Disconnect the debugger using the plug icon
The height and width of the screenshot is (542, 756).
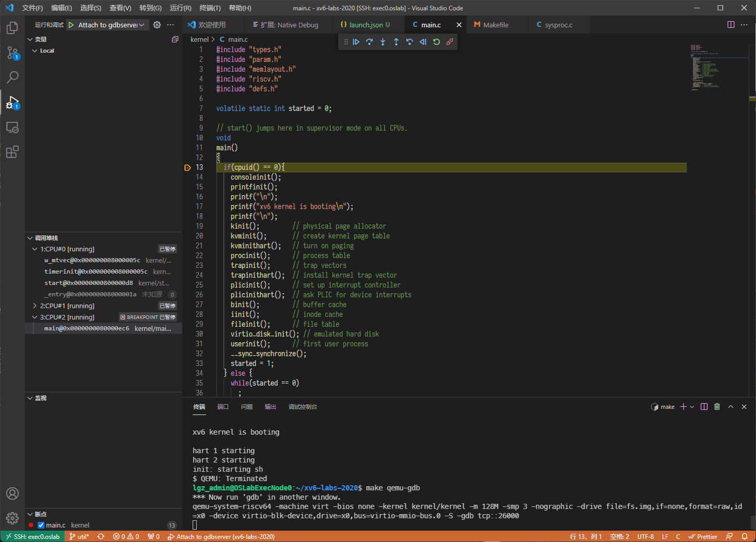click(450, 42)
